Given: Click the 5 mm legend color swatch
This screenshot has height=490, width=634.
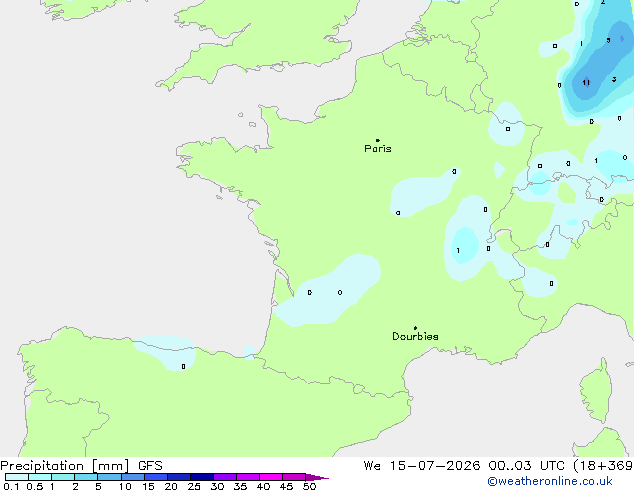Looking at the screenshot, I should 109,477.
